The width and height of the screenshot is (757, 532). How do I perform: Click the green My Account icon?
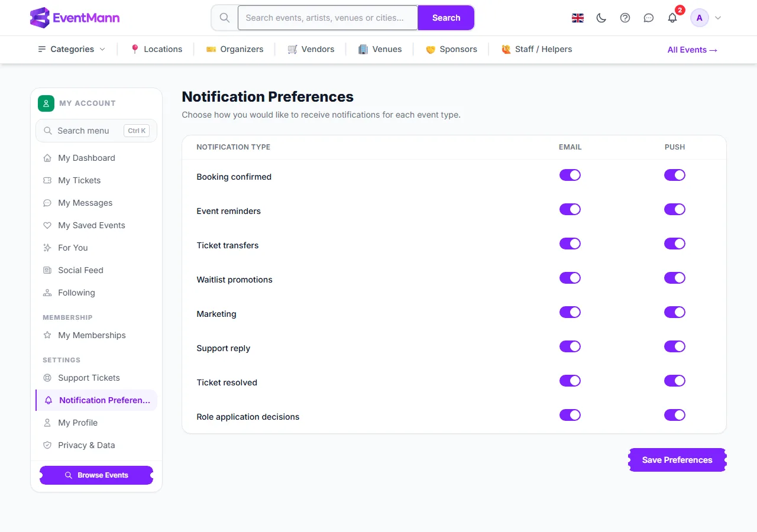pos(46,103)
